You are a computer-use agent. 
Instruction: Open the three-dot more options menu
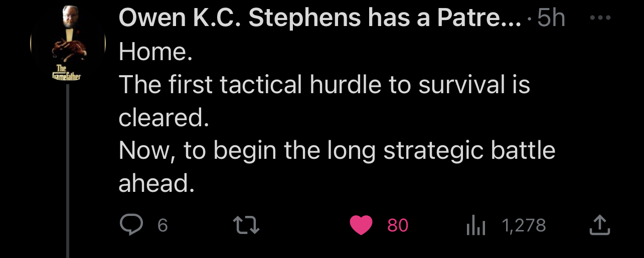tap(601, 19)
